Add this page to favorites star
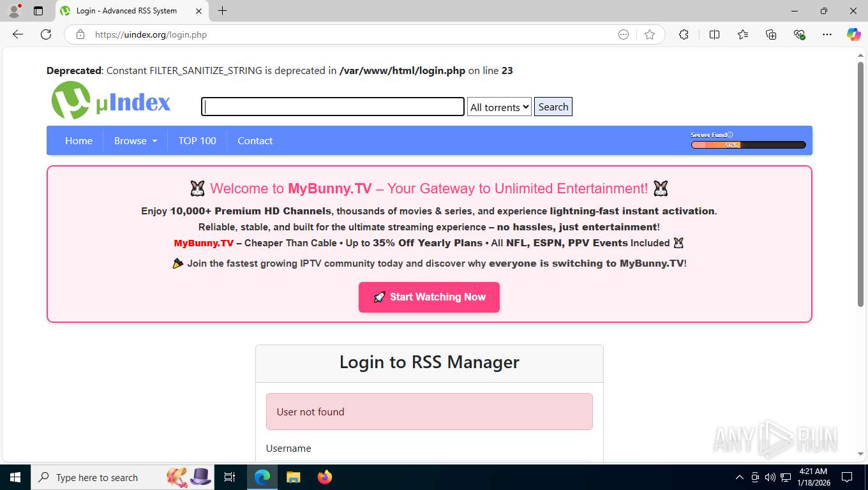868x490 pixels. point(650,34)
